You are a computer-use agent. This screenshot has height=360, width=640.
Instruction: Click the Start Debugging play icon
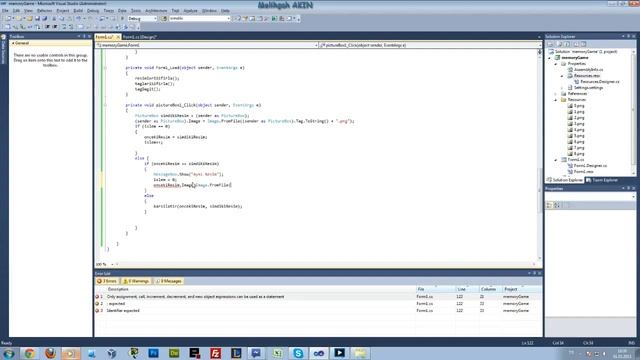pos(122,18)
